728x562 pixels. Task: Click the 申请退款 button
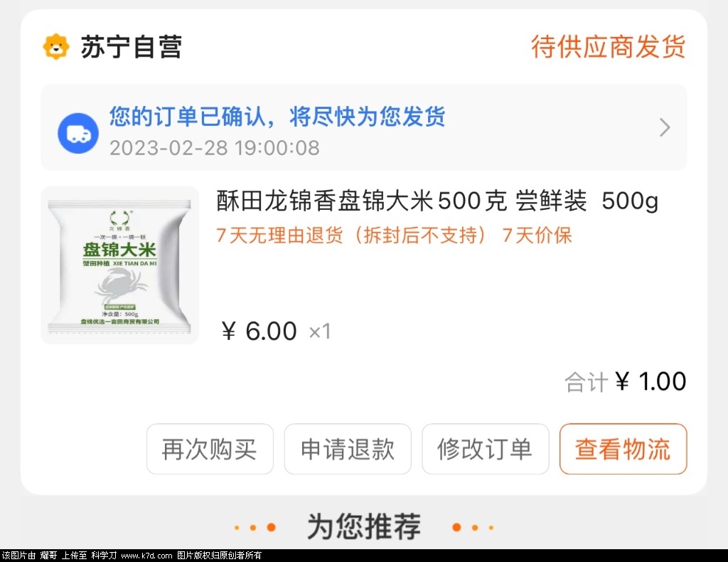(x=348, y=449)
